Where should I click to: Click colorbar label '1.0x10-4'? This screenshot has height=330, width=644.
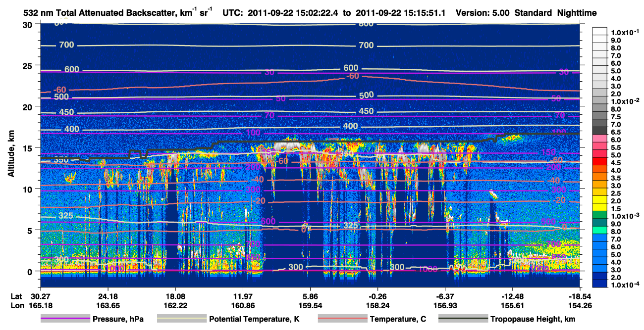coord(624,285)
